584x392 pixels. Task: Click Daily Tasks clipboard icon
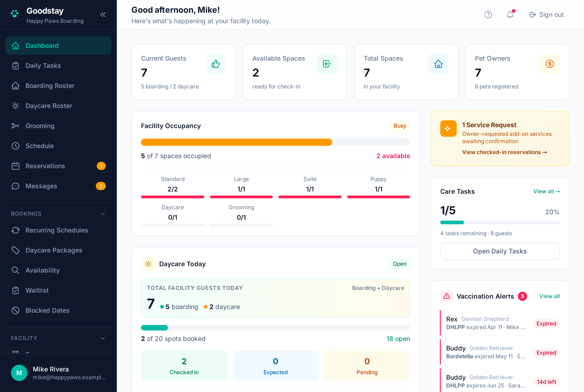16,65
